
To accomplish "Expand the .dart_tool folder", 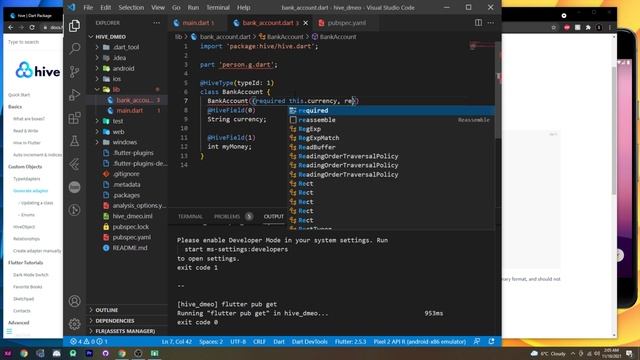I will point(97,47).
